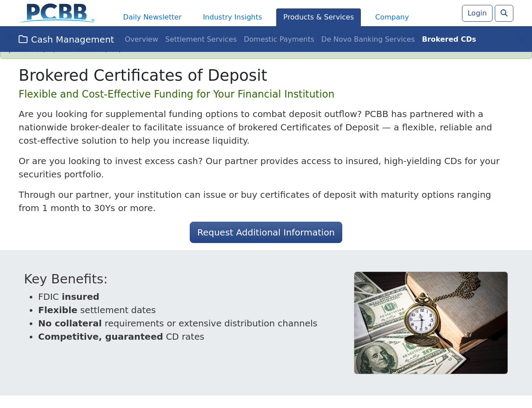Viewport: 532px width, 408px height.
Task: Click the PCBB logo
Action: point(57,13)
